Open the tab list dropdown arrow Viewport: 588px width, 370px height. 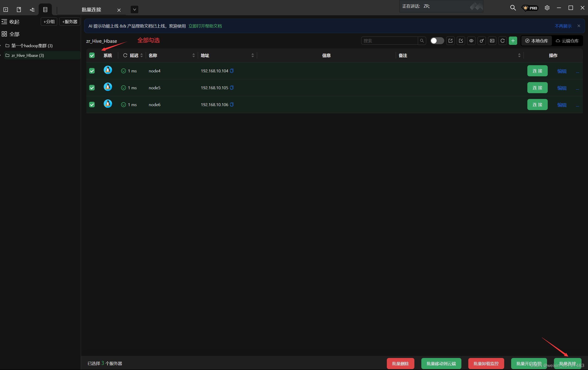click(x=134, y=9)
